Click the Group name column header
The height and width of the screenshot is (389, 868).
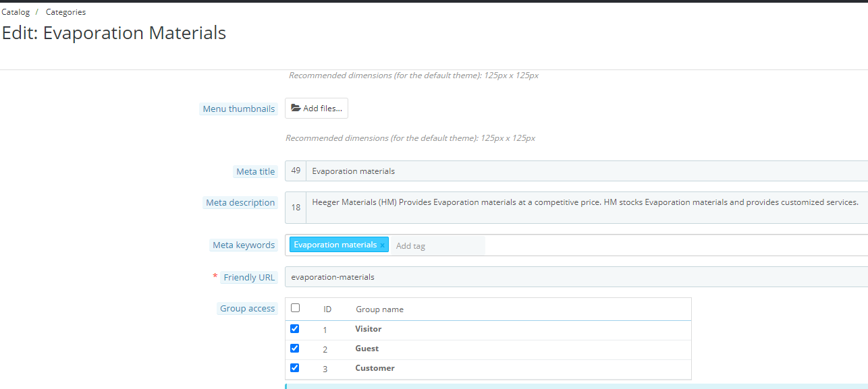coord(379,309)
